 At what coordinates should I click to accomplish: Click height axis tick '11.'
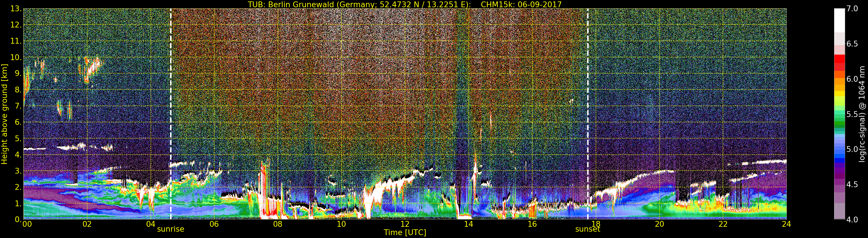[16, 41]
